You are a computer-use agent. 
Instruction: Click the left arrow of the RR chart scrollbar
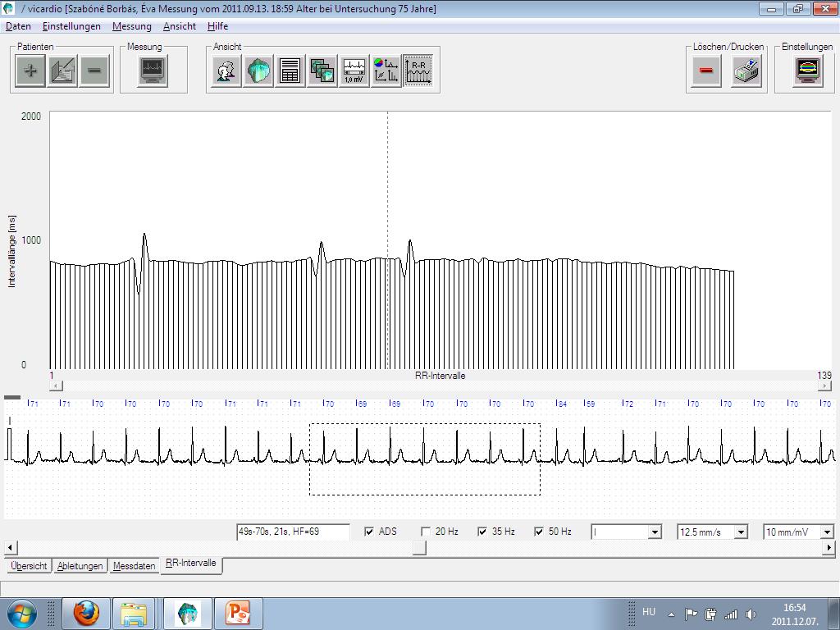coord(57,386)
